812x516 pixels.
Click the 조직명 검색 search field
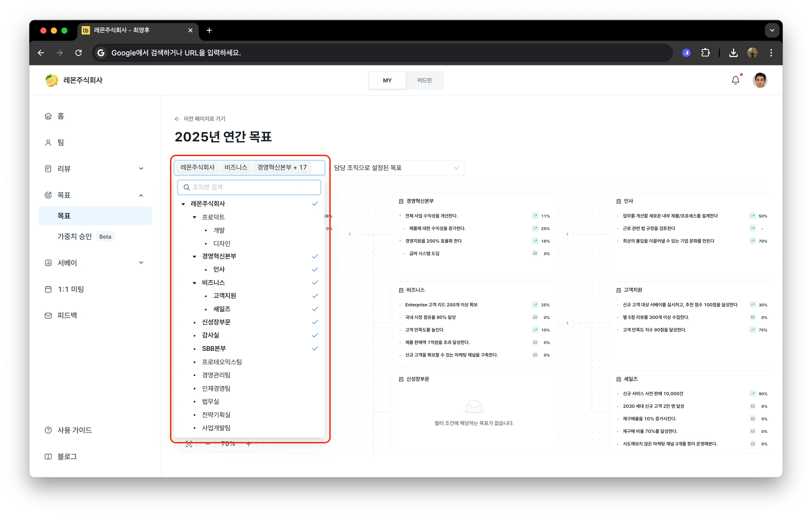point(249,187)
